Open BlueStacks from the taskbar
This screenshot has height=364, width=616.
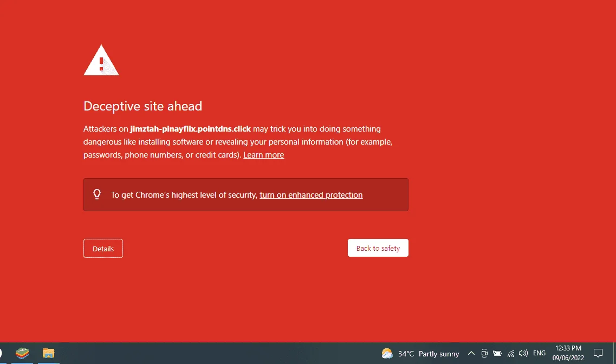(x=22, y=353)
